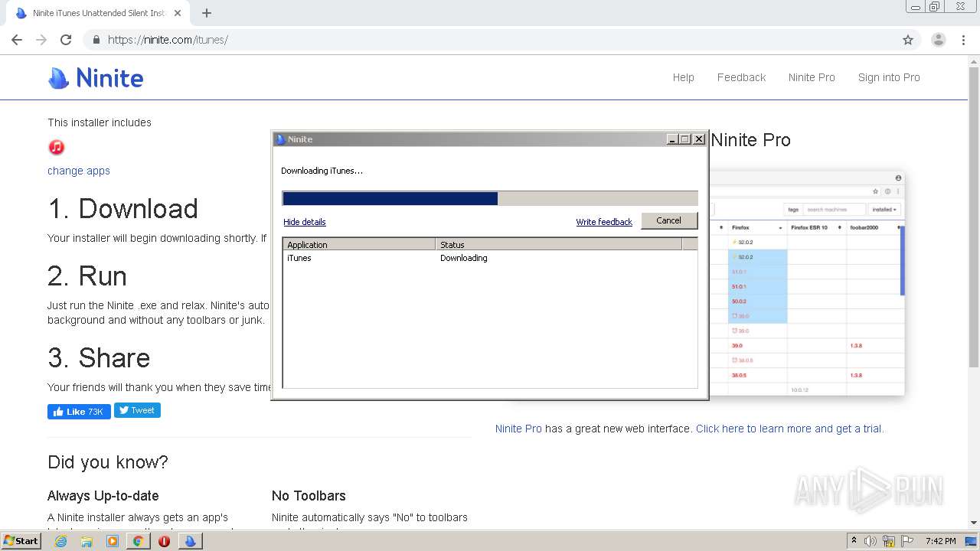Click the Chrome forward arrow
Screen dimensions: 980x551
coord(41,40)
